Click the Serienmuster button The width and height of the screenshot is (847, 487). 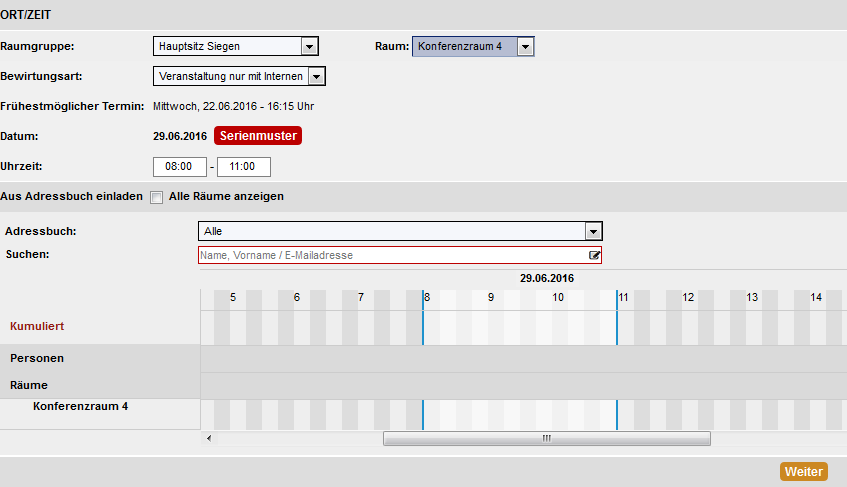tap(258, 136)
